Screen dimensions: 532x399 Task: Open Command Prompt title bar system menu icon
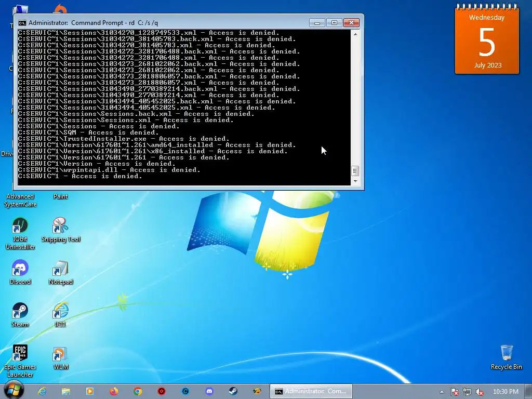coord(22,23)
